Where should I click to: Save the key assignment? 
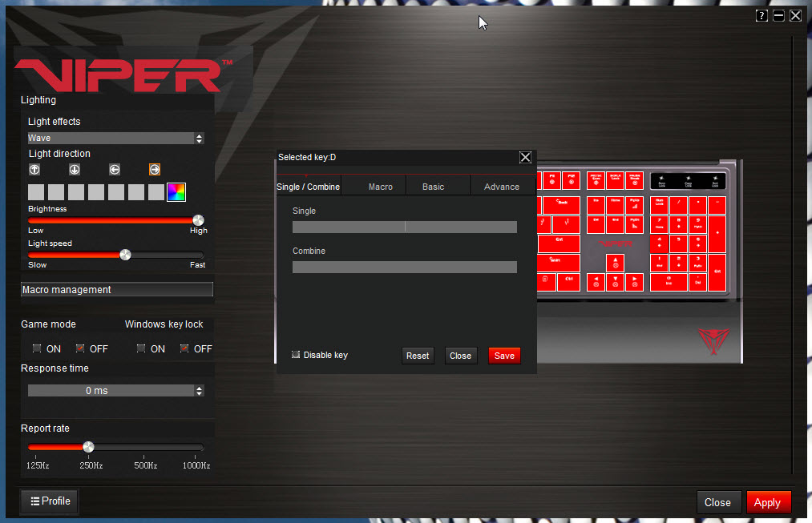(504, 356)
